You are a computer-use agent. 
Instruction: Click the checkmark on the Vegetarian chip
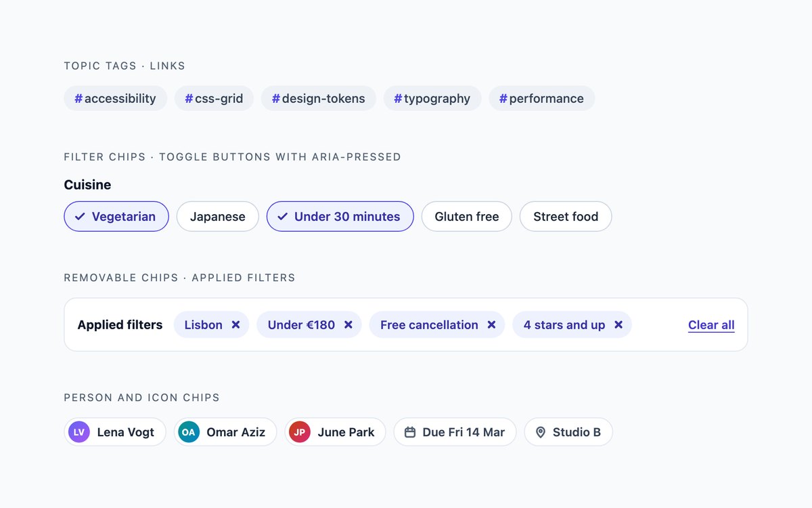coord(80,217)
